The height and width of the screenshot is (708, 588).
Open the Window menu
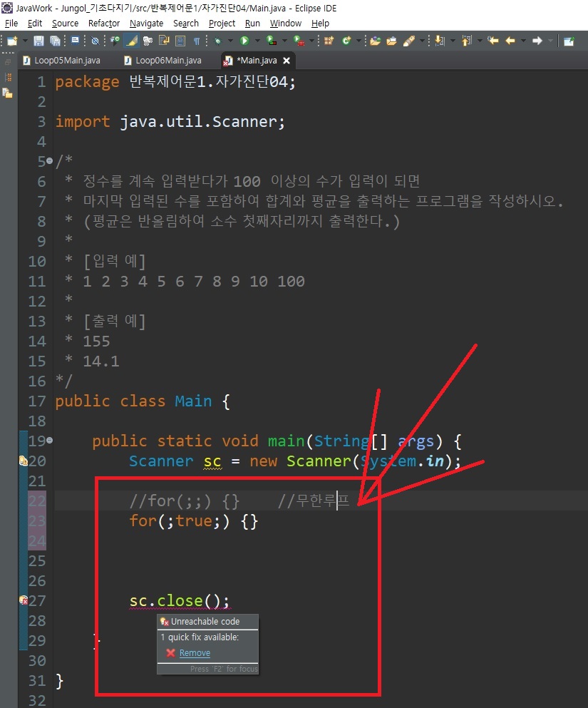286,23
